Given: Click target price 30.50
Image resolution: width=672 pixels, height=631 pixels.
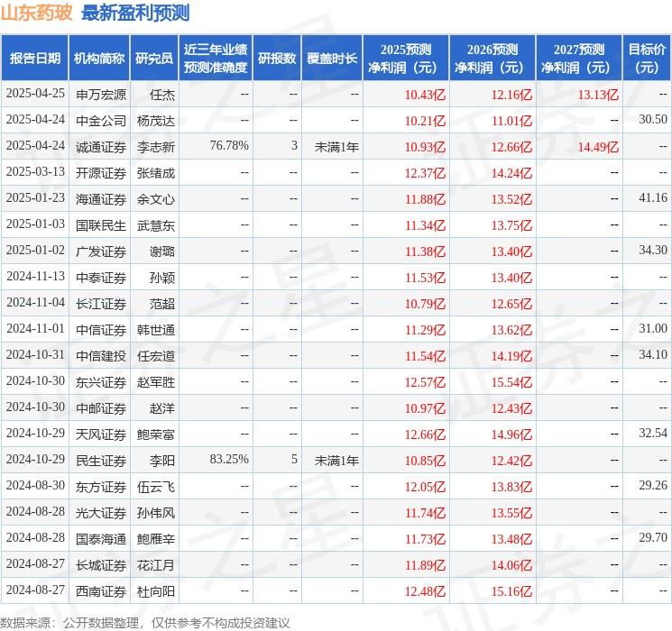Looking at the screenshot, I should 653,120.
